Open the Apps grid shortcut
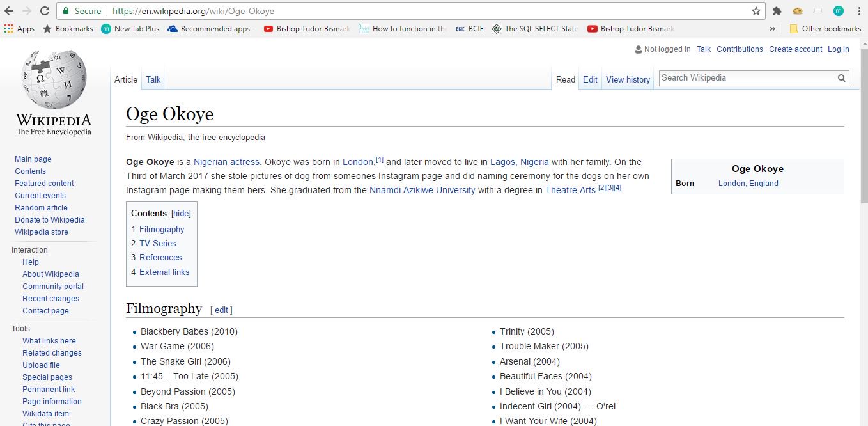The height and width of the screenshot is (426, 868). (19, 29)
